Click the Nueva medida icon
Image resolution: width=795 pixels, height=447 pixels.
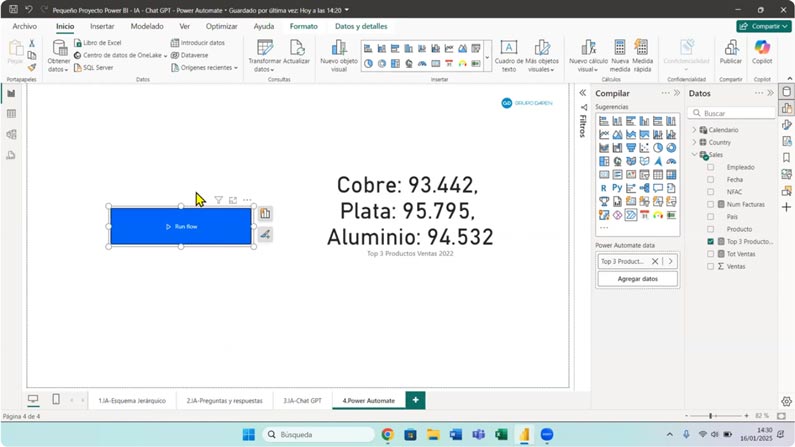[x=620, y=47]
